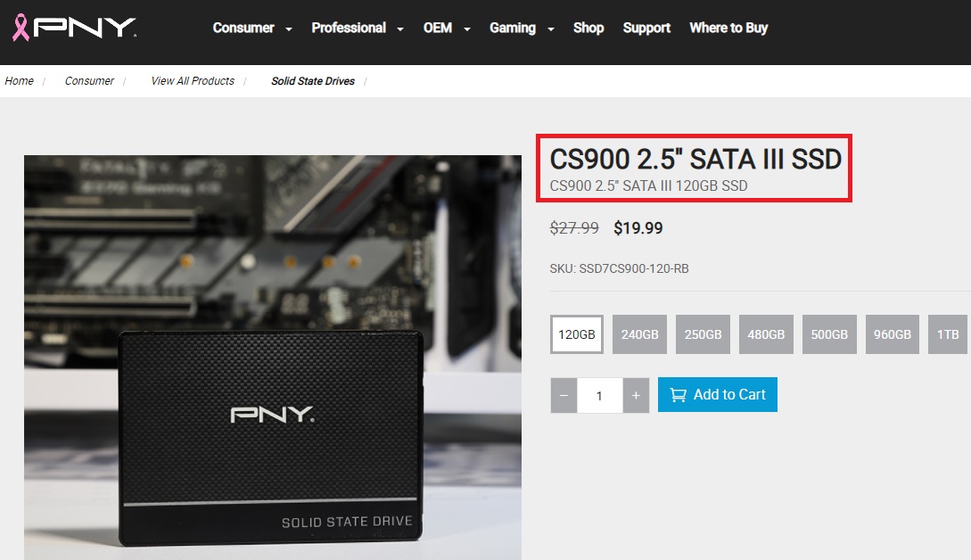Open the Professional menu

[x=349, y=28]
